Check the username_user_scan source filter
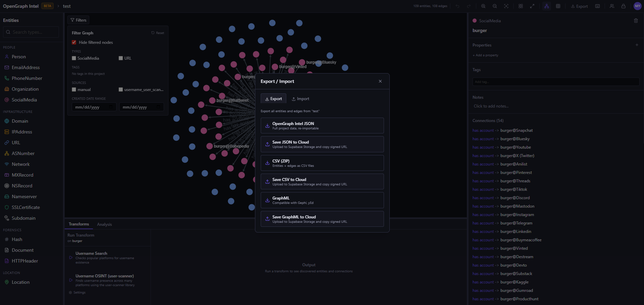 click(x=121, y=90)
